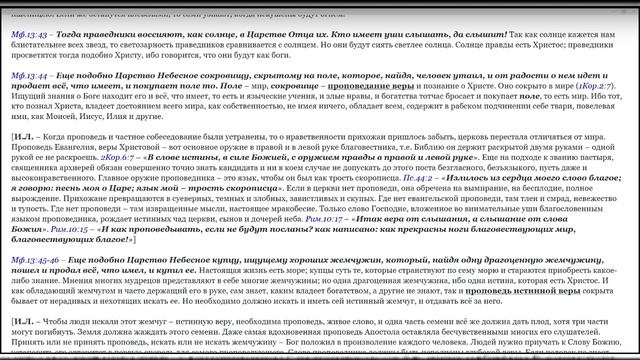The width and height of the screenshot is (640, 360).
Task: Open the Рим.10:15 reference link
Action: (x=69, y=229)
